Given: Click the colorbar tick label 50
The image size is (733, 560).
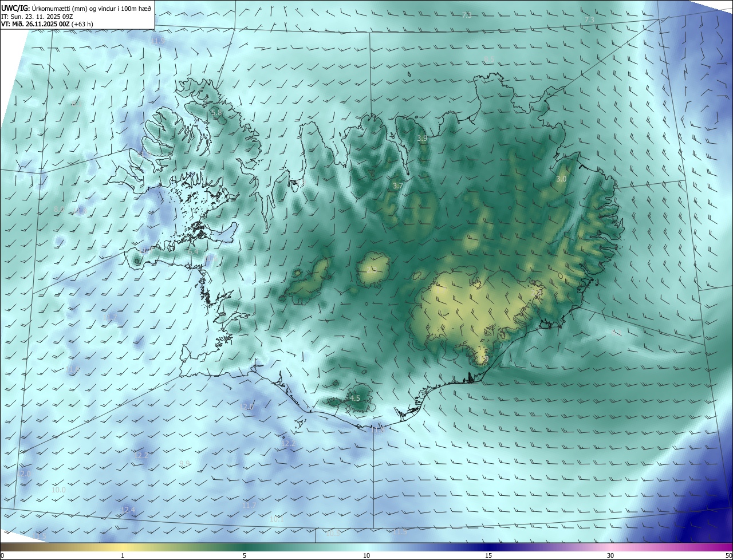Looking at the screenshot, I should coord(728,555).
